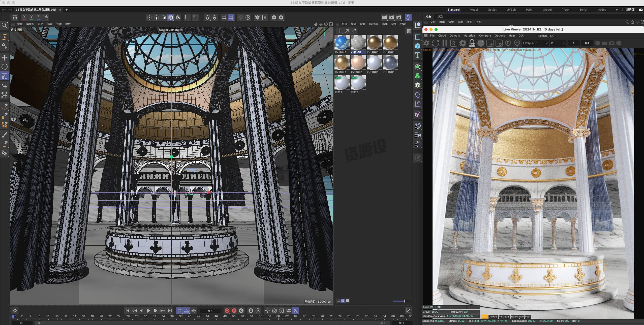Select the Rotate tool in left toolbar
Viewport: 644px width, 325px height.
(5, 67)
